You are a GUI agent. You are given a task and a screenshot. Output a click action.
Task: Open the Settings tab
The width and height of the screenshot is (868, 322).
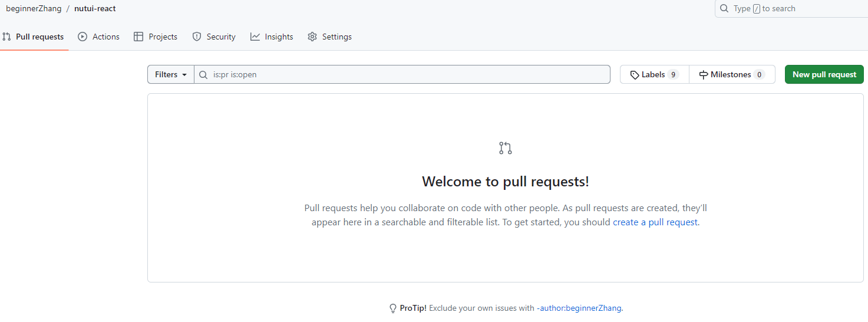click(x=329, y=37)
